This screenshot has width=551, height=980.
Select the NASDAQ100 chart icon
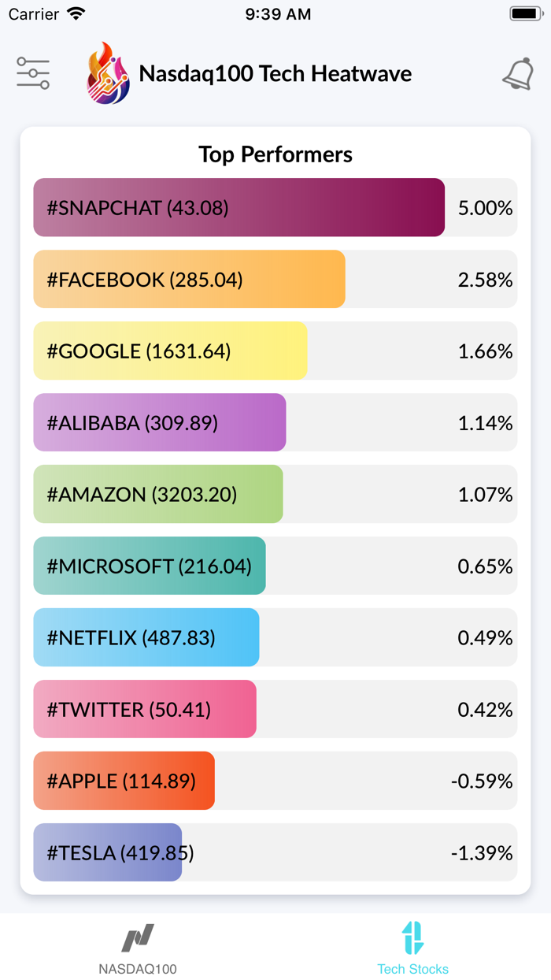tap(138, 941)
